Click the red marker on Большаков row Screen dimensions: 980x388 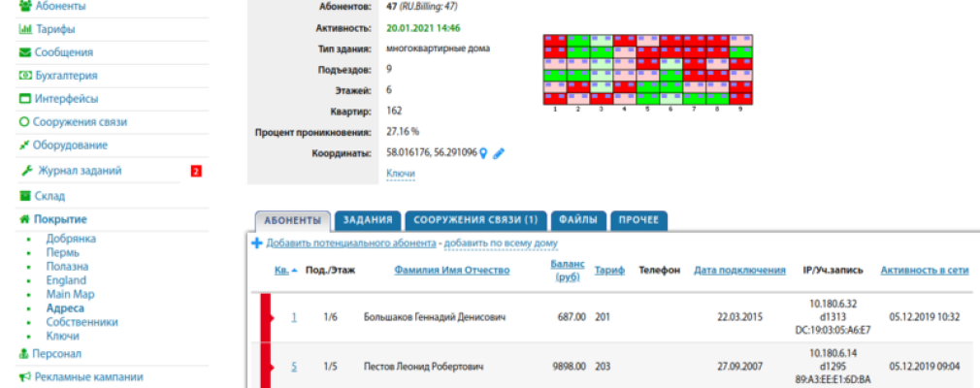[x=266, y=317]
